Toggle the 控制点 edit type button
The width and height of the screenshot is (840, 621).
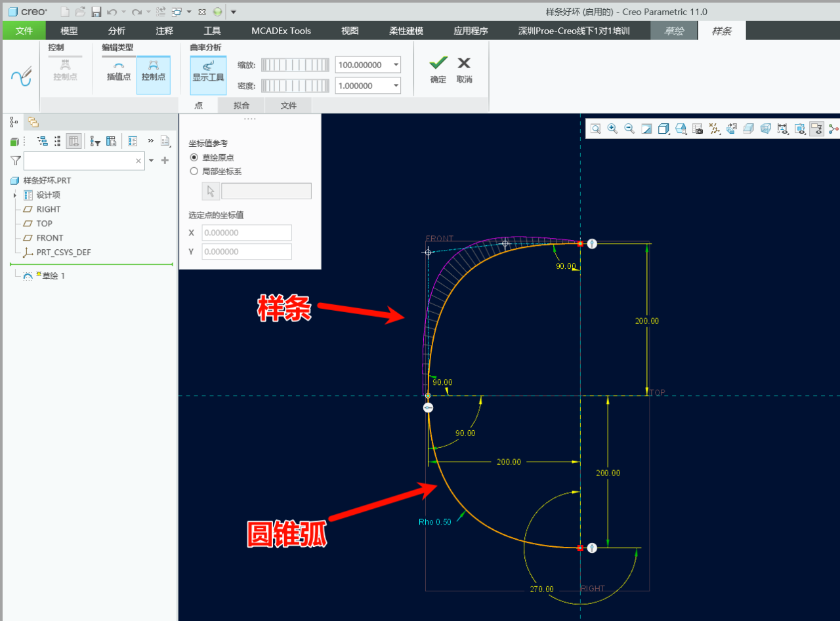(154, 71)
